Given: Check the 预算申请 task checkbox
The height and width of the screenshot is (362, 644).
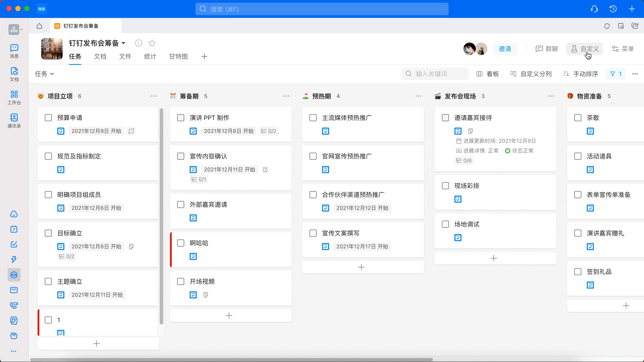Looking at the screenshot, I should coord(48,118).
